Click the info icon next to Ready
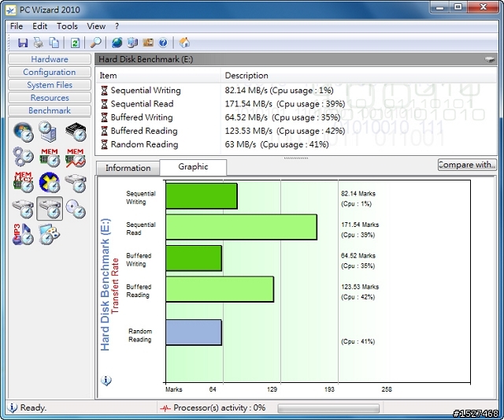Viewport: 504px width, 420px height. click(x=13, y=407)
